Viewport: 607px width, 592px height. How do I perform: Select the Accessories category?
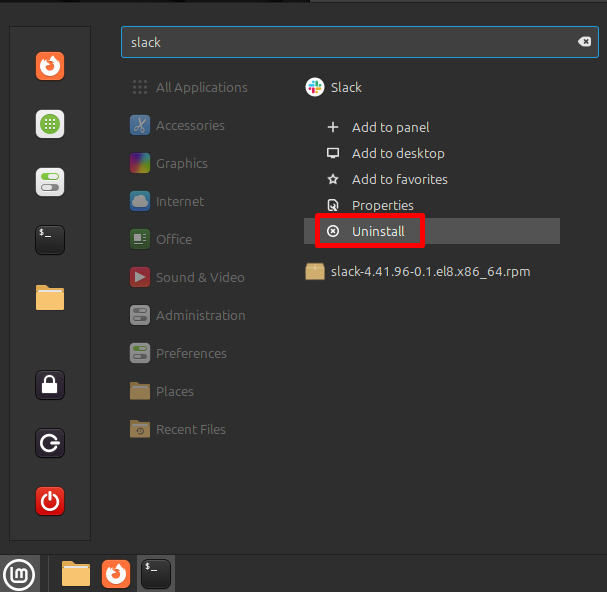[177, 125]
